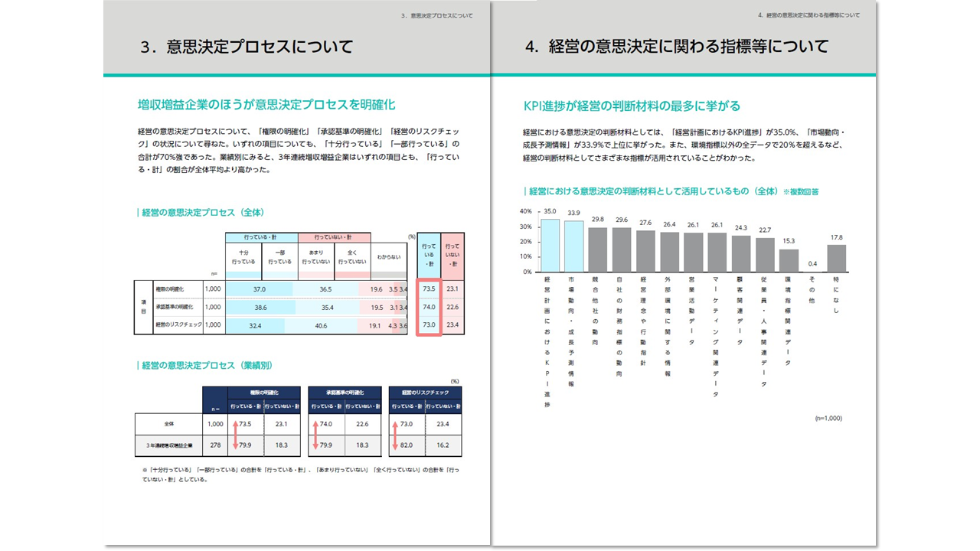Click the (n=1,000) note below bar chart
This screenshot has height=551, width=980.
tap(828, 419)
